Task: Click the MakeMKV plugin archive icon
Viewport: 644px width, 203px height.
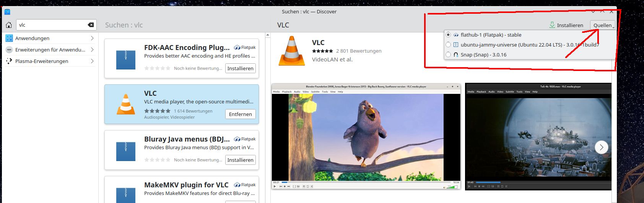Action: click(126, 195)
